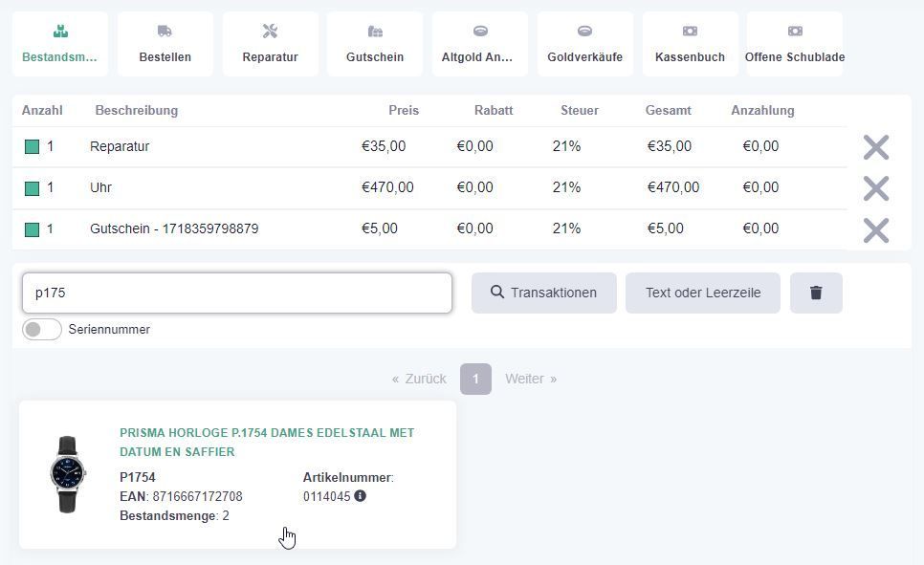This screenshot has height=565, width=924.
Task: Click the search field containing p175
Action: [237, 293]
